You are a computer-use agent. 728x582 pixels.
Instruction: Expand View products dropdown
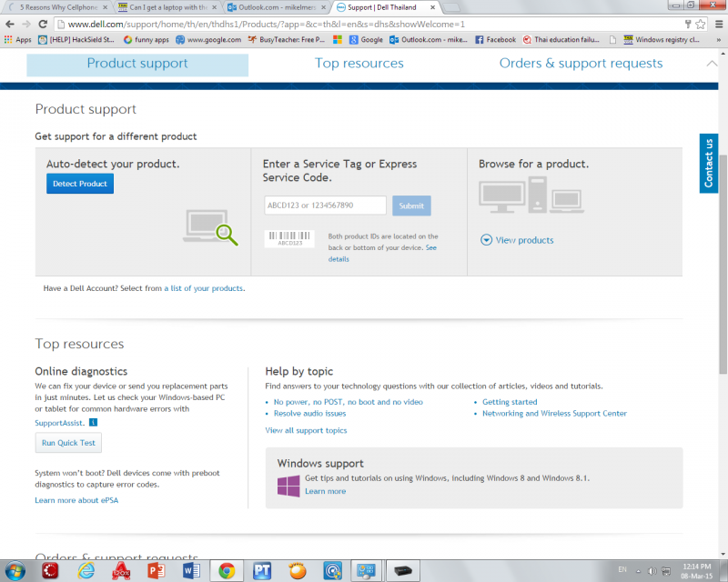point(517,240)
